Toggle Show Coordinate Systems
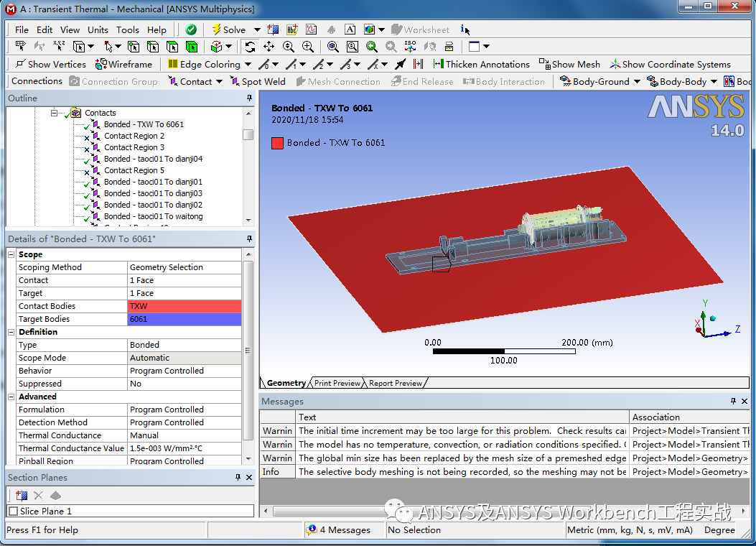756x546 pixels. [x=670, y=64]
